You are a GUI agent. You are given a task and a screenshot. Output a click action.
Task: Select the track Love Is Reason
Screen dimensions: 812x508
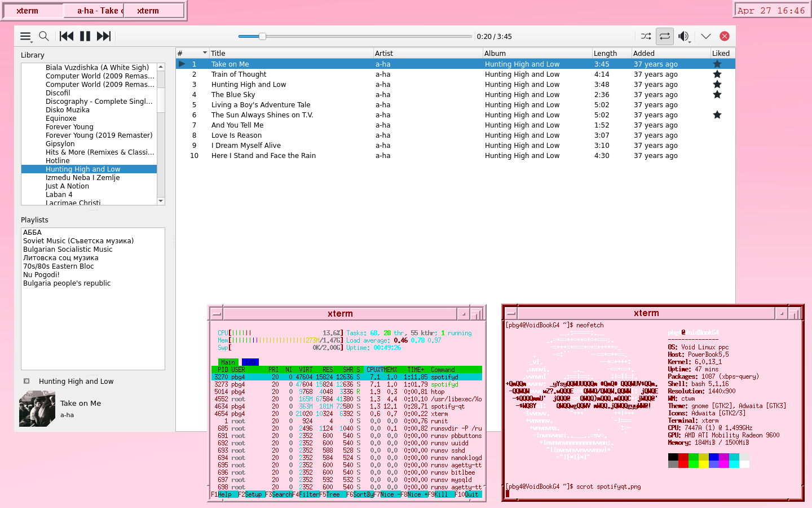[x=456, y=135]
